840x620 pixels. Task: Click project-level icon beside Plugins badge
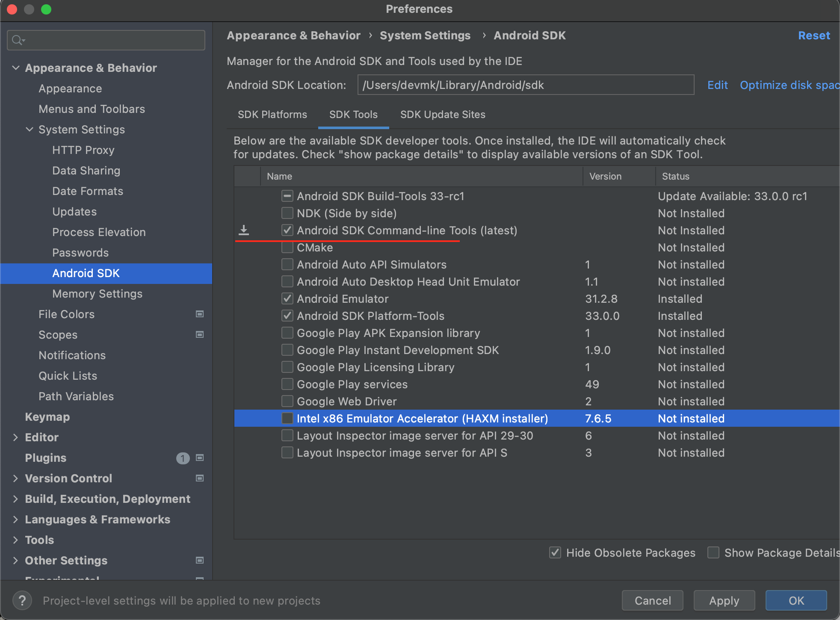(x=199, y=458)
